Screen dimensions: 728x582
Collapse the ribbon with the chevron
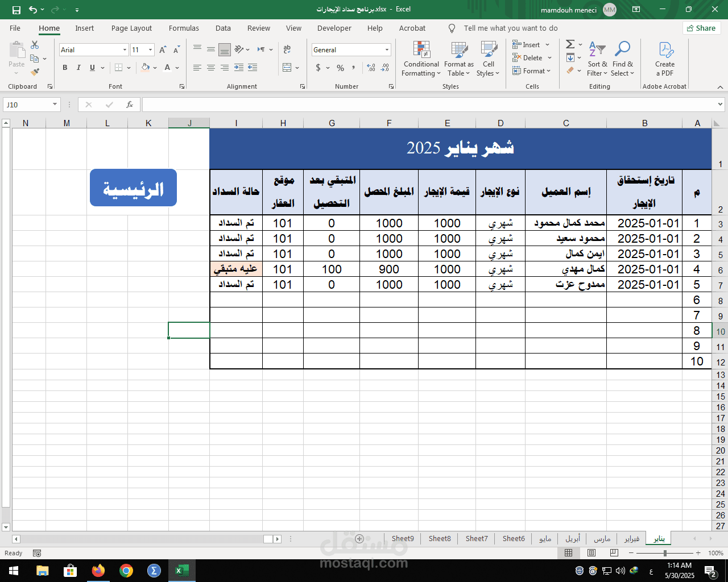pyautogui.click(x=720, y=87)
